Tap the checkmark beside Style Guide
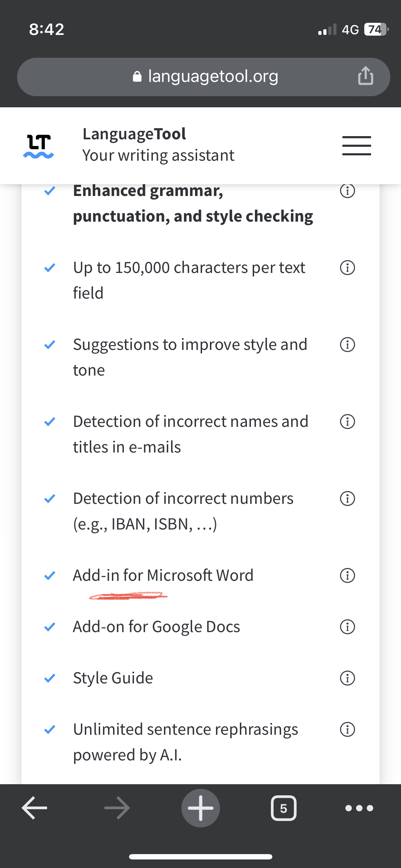This screenshot has width=401, height=868. click(50, 678)
